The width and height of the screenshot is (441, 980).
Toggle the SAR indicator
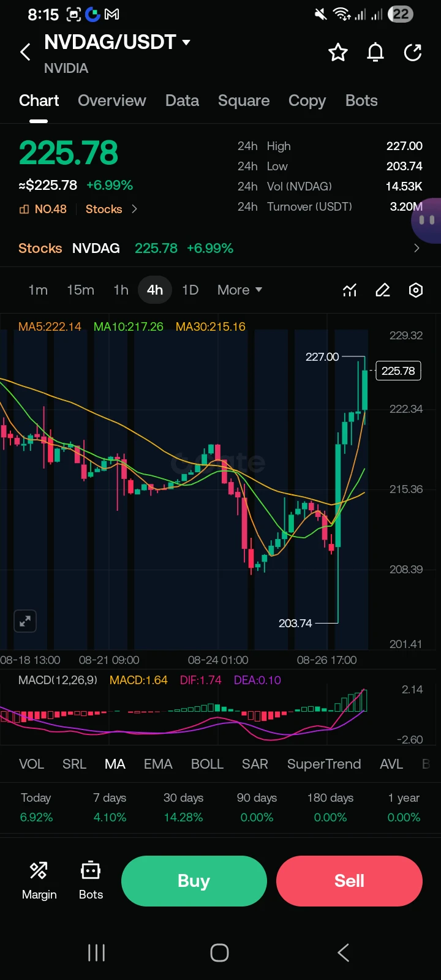pyautogui.click(x=255, y=764)
